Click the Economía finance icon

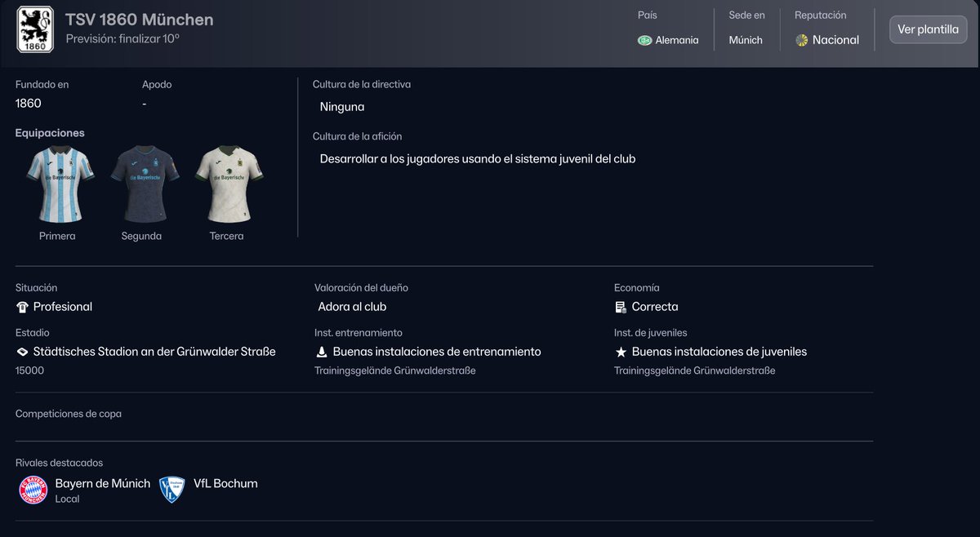pos(621,307)
